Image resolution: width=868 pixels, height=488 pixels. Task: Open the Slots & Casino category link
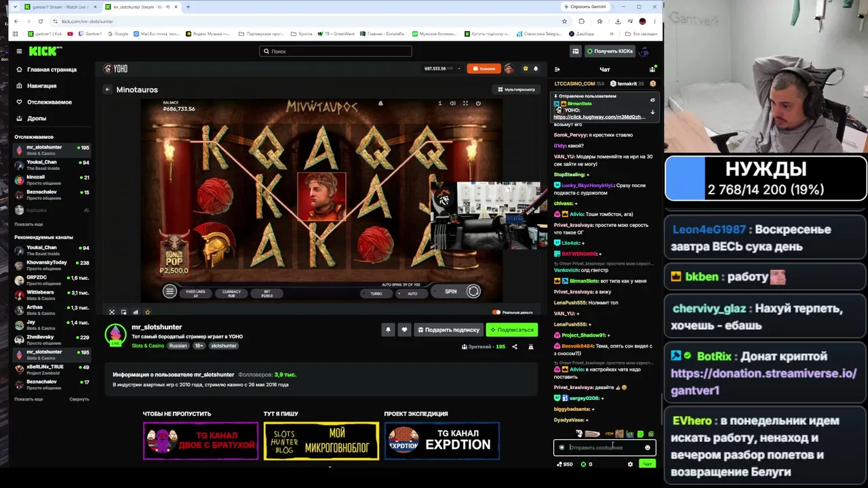click(x=148, y=346)
